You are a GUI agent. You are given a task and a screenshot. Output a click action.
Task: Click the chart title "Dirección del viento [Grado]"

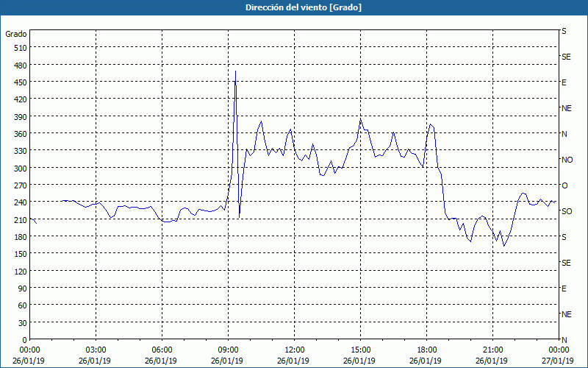coord(304,7)
